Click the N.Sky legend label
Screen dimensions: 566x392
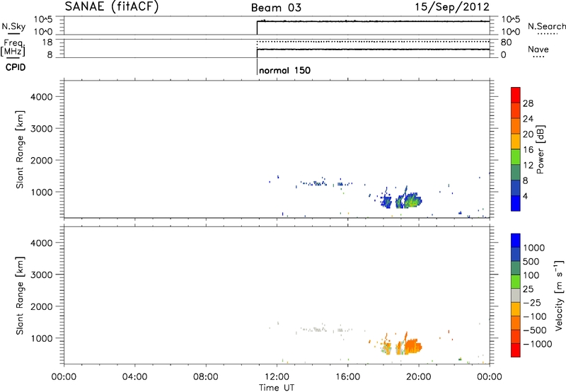[13, 26]
